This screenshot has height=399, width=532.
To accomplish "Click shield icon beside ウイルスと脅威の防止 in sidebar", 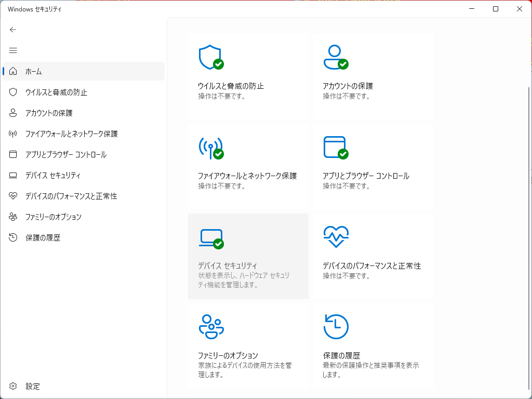I will tap(13, 92).
